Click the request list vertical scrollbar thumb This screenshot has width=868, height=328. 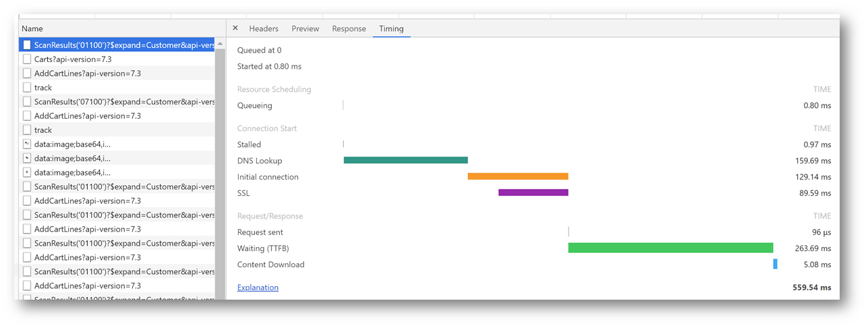pos(220,169)
